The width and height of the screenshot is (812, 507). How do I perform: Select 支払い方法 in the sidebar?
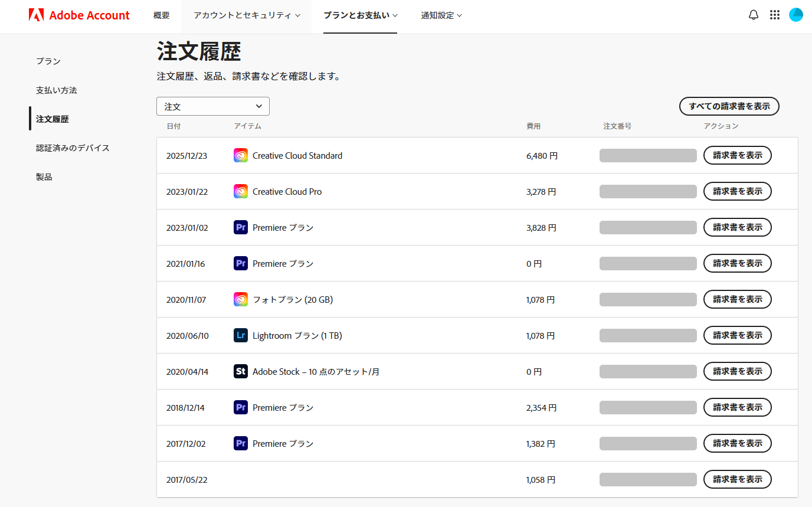(x=57, y=90)
